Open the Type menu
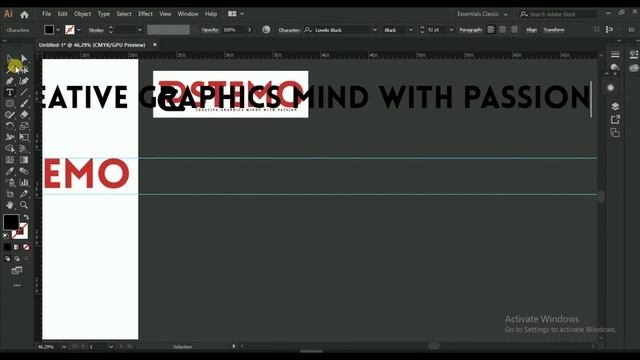Image resolution: width=640 pixels, height=360 pixels. 104,14
